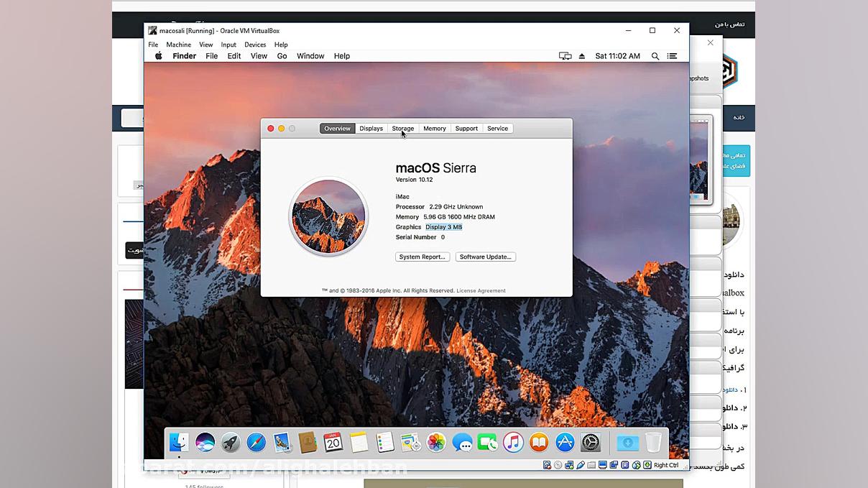Click VirtualBox network status indicator
The image size is (868, 488).
[x=569, y=465]
